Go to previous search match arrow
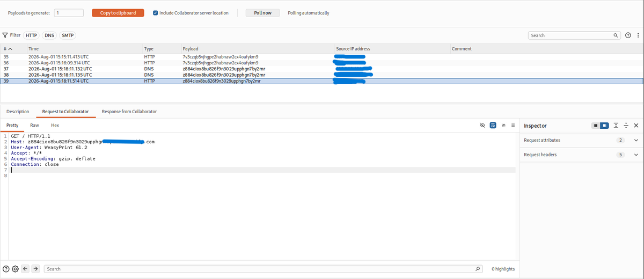644x279 pixels. [x=25, y=269]
